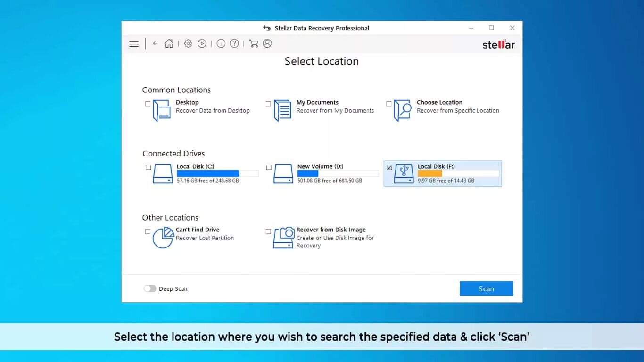Check the New Volume (D:) checkbox
The width and height of the screenshot is (644, 362).
click(269, 167)
